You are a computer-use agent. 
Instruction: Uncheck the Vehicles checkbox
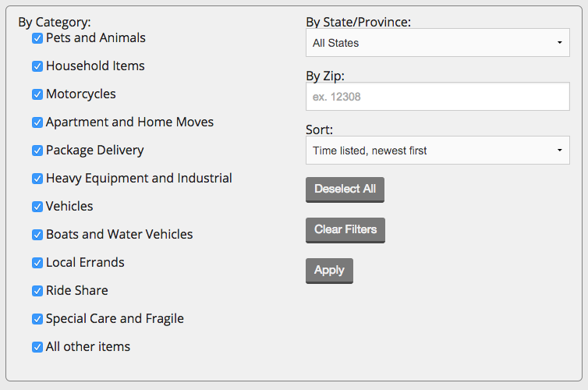click(37, 207)
